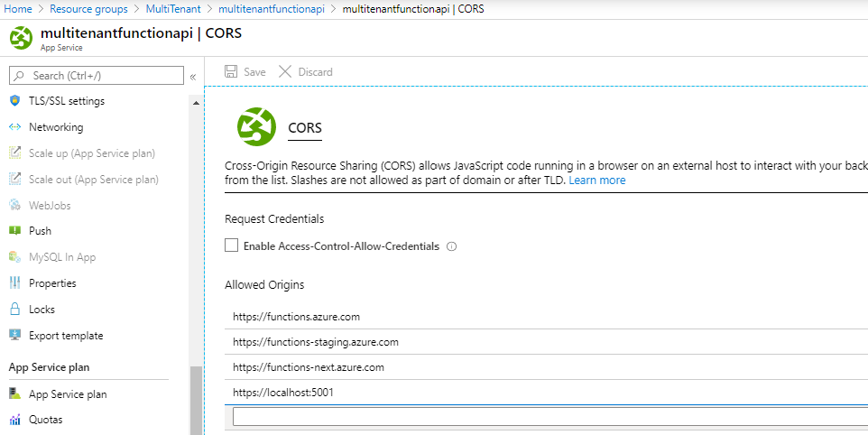Viewport: 868px width, 435px height.
Task: Open Properties menu item
Action: (x=52, y=282)
